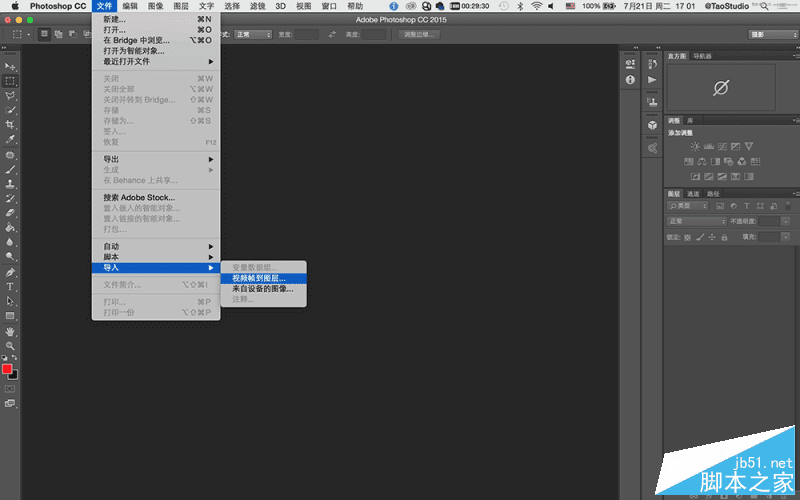Open macOS Spotlight search icon
This screenshot has height=500, width=800.
coord(764,6)
